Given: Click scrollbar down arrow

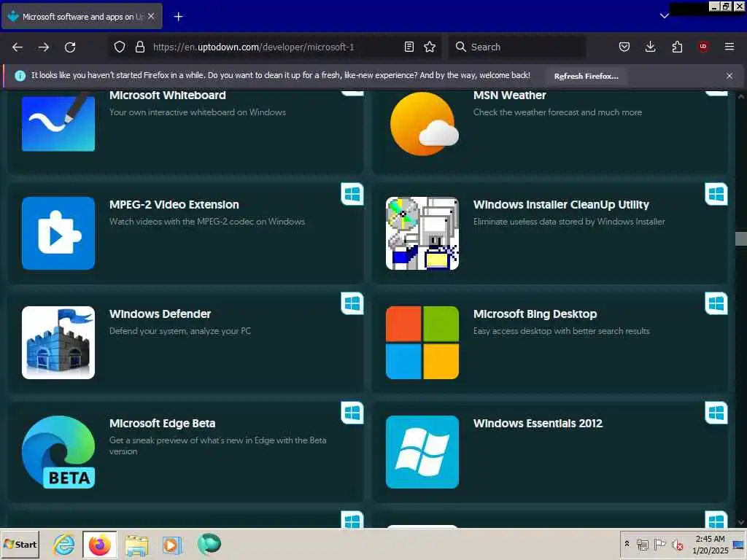Looking at the screenshot, I should pyautogui.click(x=741, y=522).
